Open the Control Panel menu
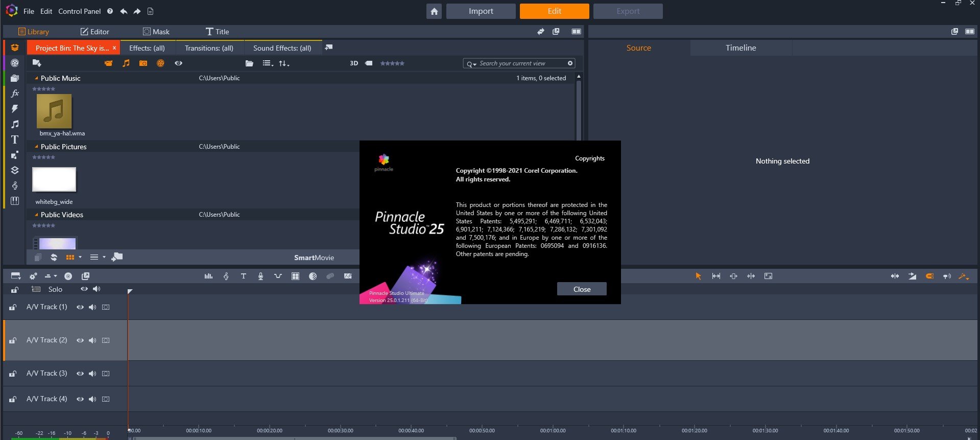Image resolution: width=980 pixels, height=440 pixels. point(79,11)
